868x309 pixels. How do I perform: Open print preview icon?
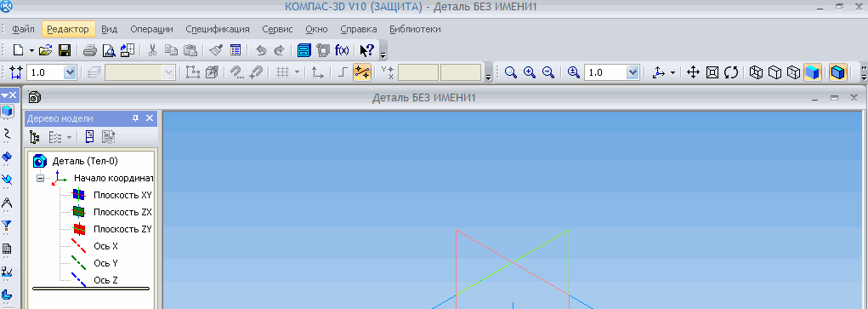[109, 50]
